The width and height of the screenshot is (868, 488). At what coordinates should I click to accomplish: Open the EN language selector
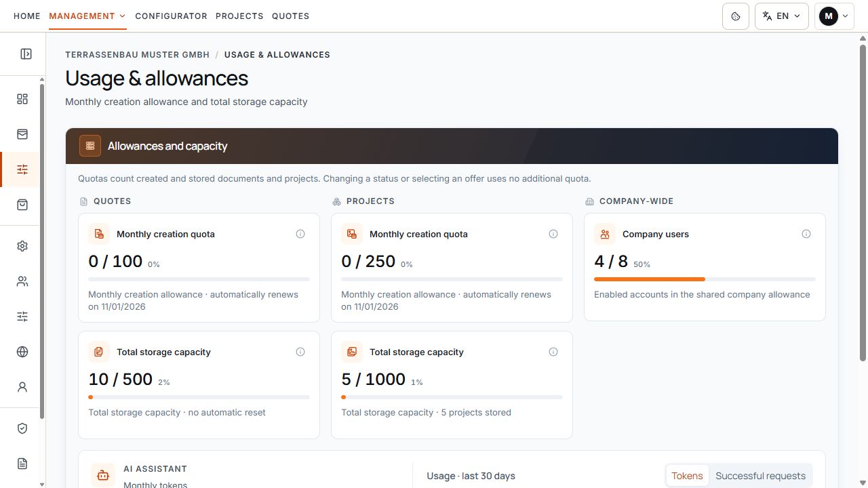click(782, 16)
